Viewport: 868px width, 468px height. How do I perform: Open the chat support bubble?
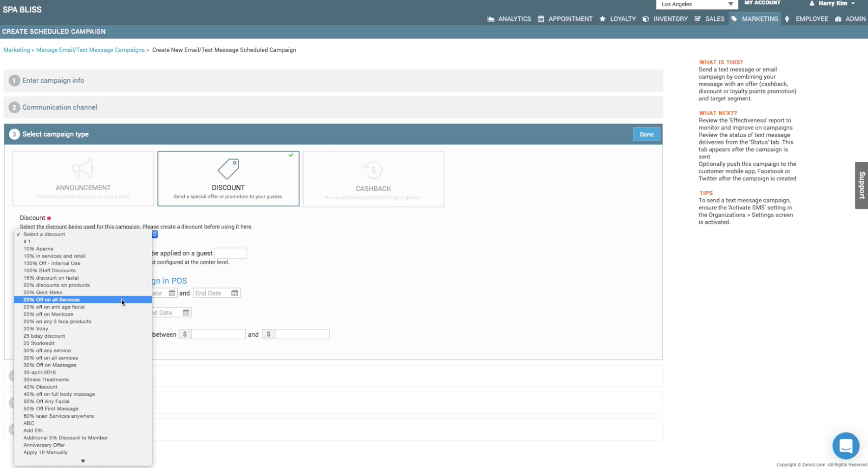tap(846, 446)
